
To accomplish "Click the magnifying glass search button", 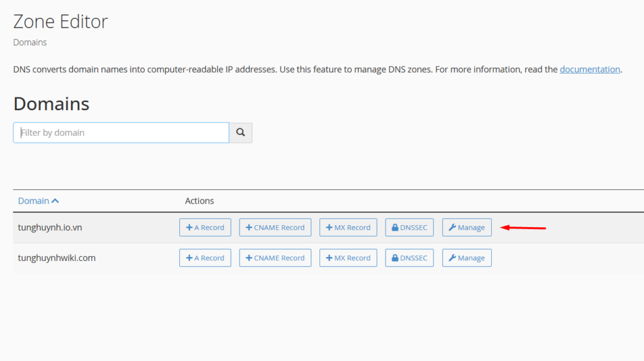I will click(240, 133).
